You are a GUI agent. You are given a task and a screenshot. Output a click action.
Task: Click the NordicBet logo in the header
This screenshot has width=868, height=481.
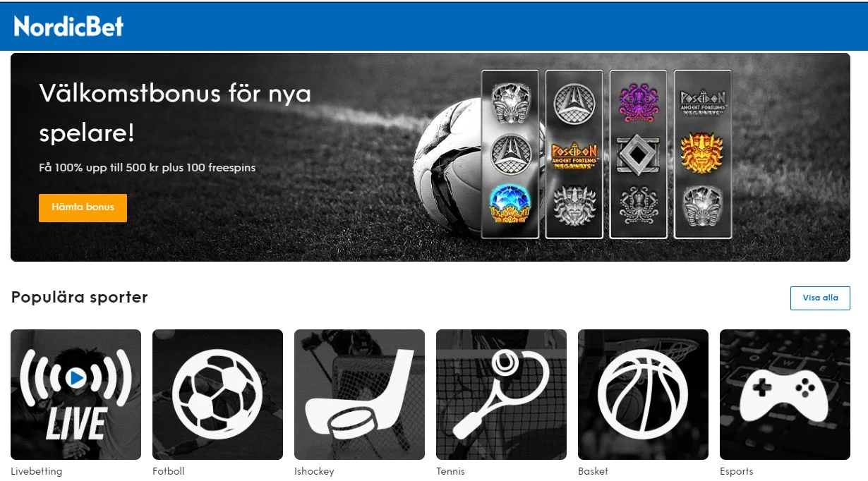coord(68,26)
